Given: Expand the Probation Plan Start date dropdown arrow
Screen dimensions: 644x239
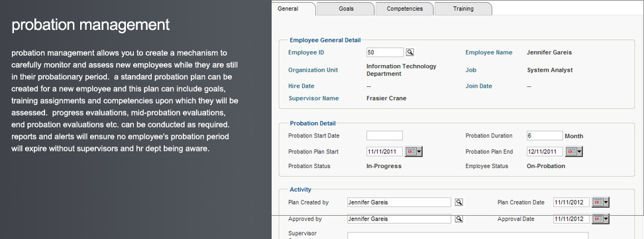Looking at the screenshot, I should coord(419,151).
